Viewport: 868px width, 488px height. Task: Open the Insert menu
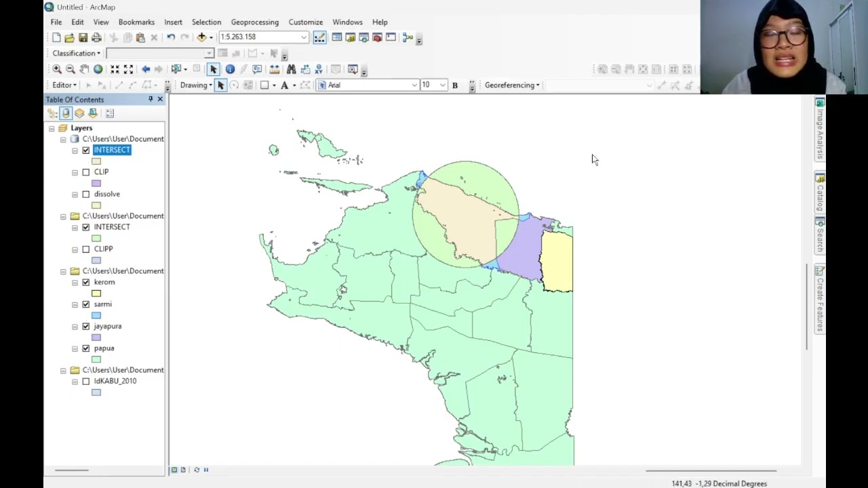tap(173, 22)
